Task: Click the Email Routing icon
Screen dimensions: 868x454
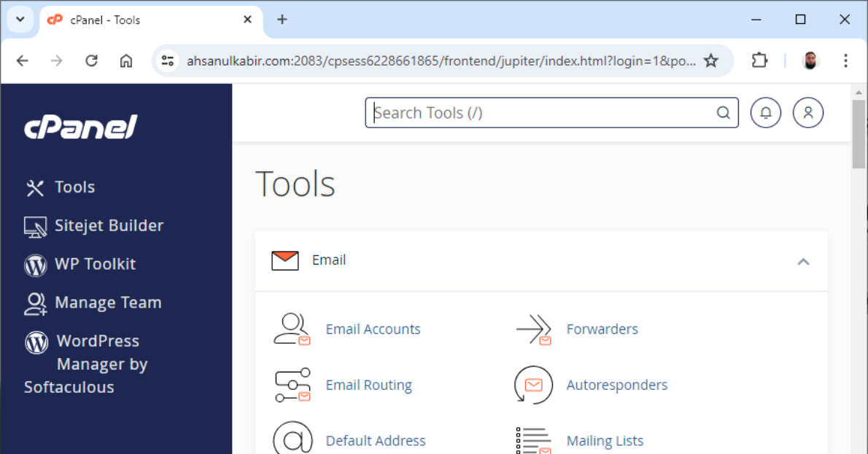Action: (x=292, y=385)
